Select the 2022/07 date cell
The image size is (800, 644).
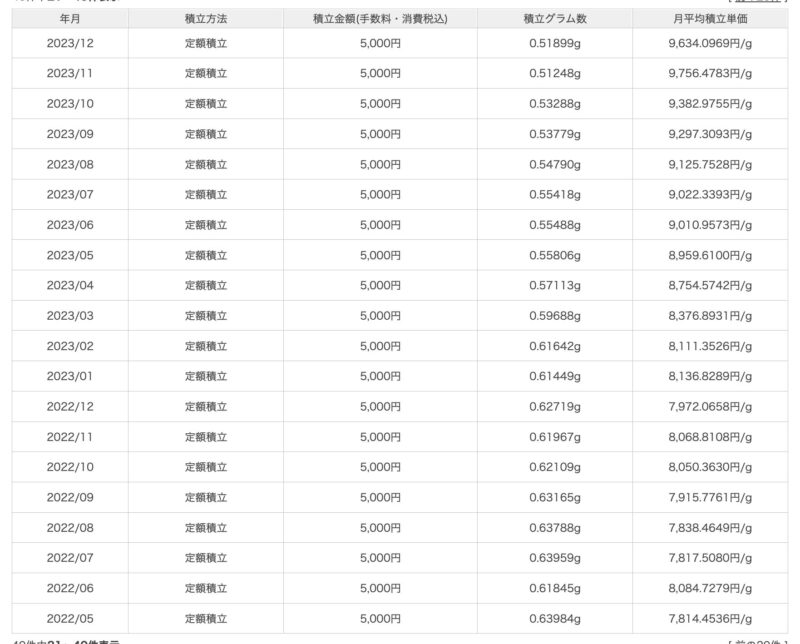coord(70,558)
